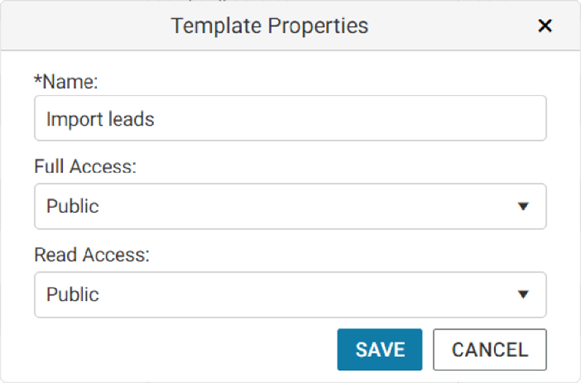Screen dimensions: 581x383
Task: Place cursor in the 'Import leads' text
Action: point(100,119)
